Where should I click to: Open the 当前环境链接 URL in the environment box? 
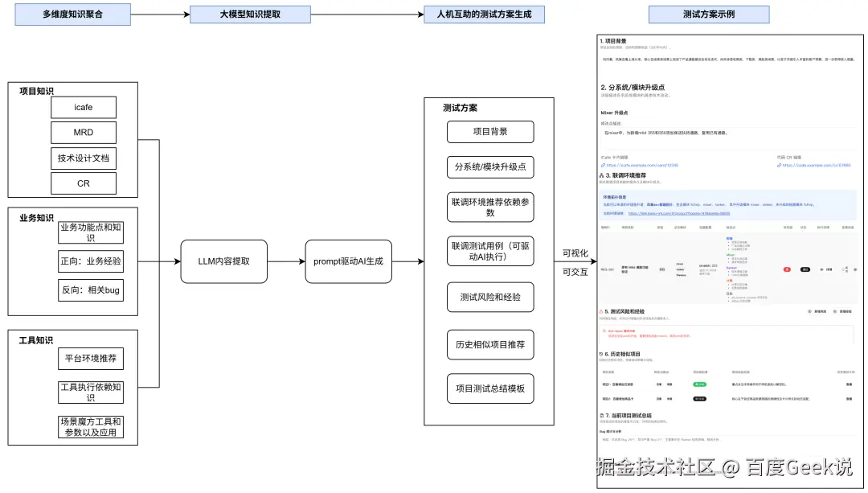pos(678,213)
